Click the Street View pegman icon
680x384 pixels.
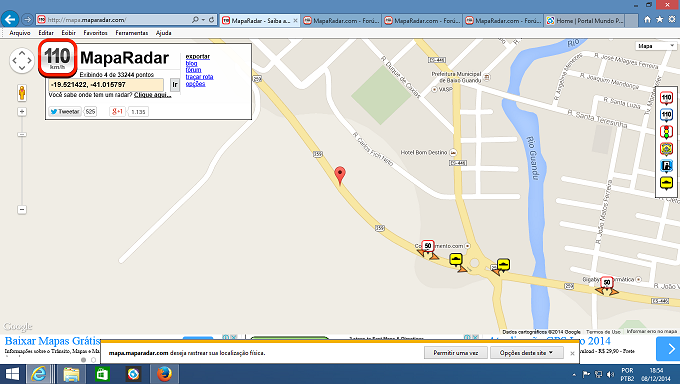click(x=22, y=93)
